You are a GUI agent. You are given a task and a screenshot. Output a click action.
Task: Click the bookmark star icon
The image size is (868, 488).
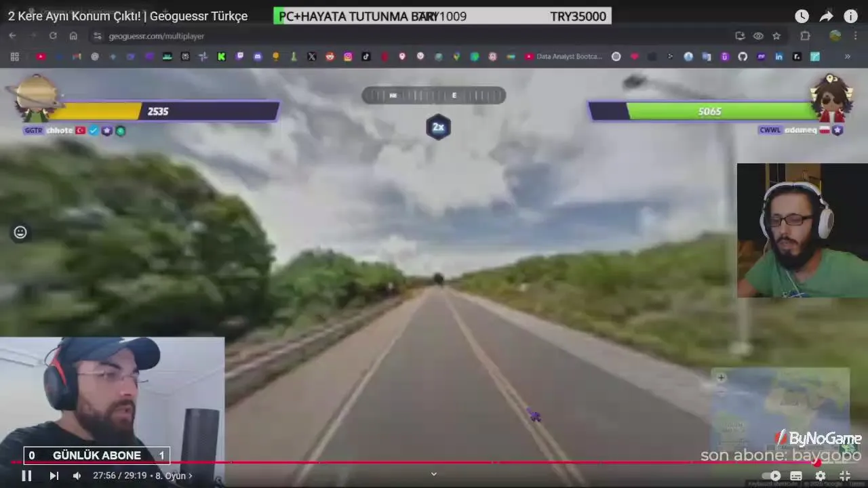[776, 36]
